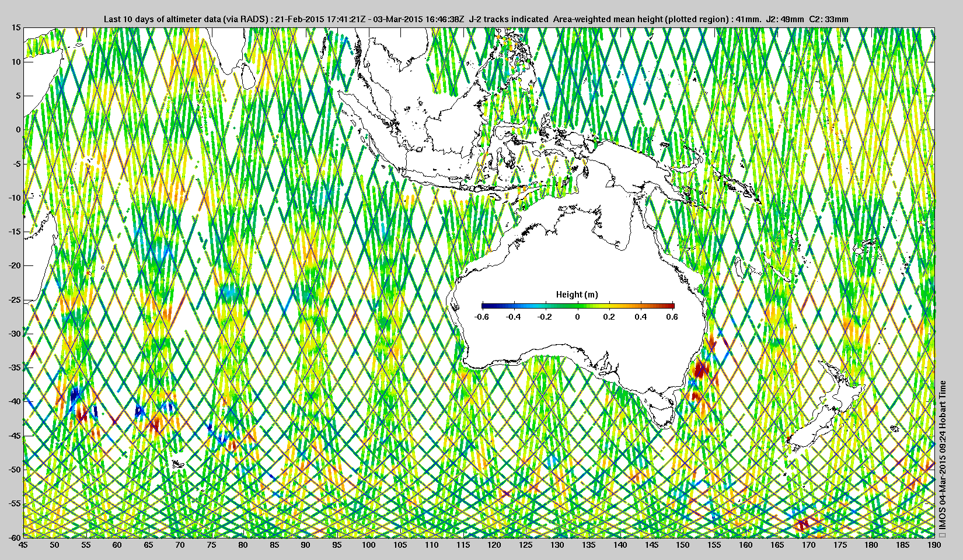Screen dimensions: 963x560
Task: Click the "J2: 49mm" value in title
Action: [x=785, y=19]
